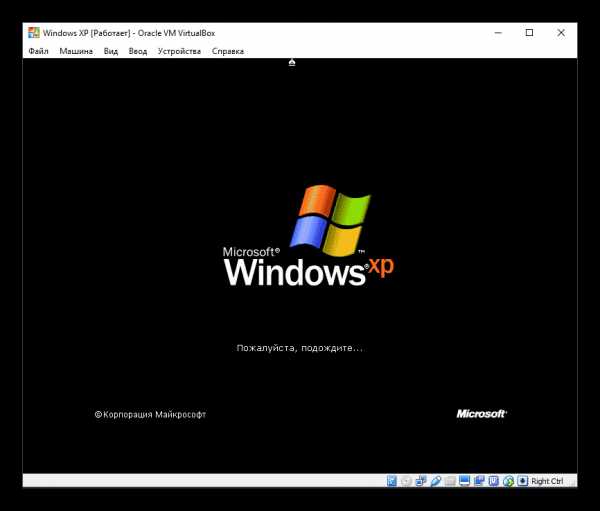Click the display monitor status icon
Screen dimensions: 600x511
pyautogui.click(x=464, y=481)
